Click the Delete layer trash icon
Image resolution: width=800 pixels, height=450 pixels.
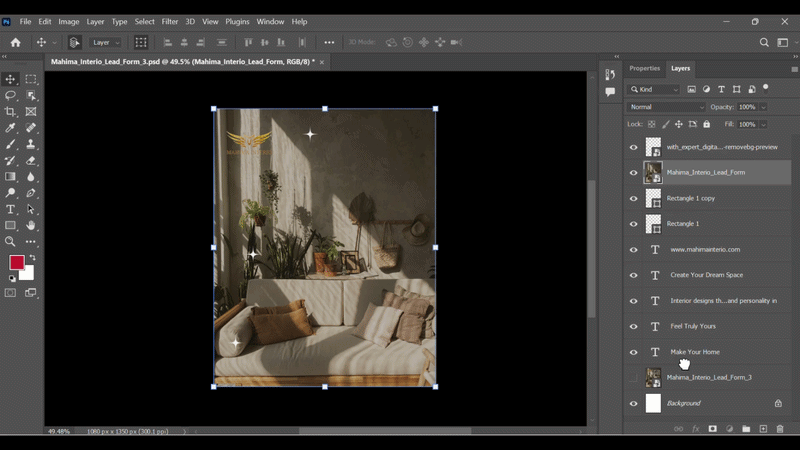click(780, 429)
